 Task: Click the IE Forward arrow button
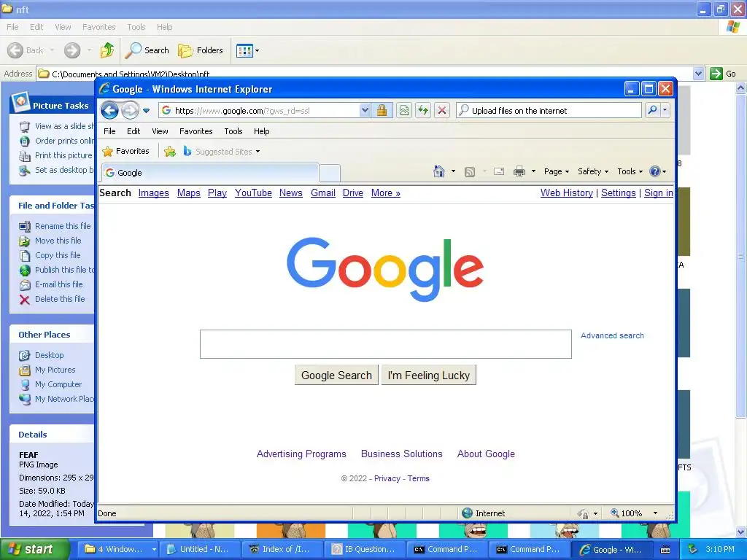[x=130, y=111]
